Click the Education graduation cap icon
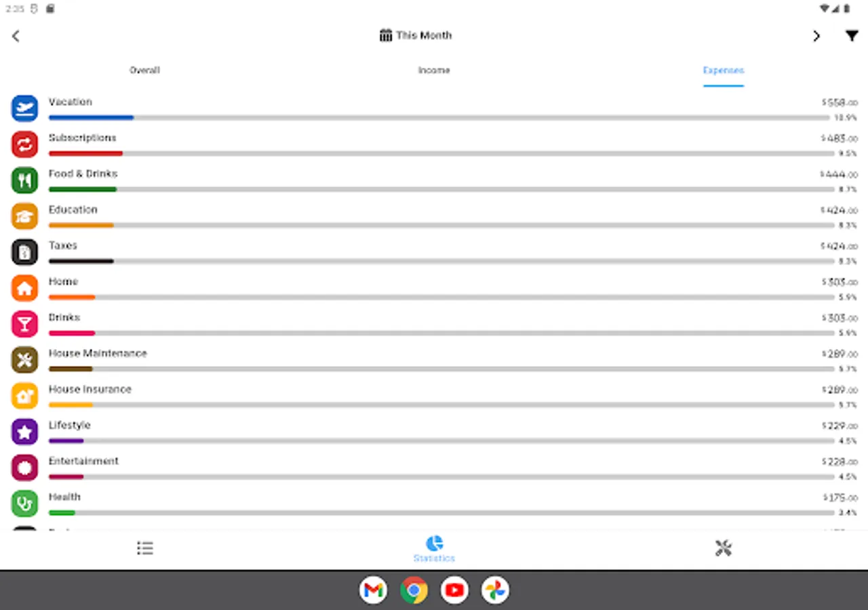This screenshot has width=868, height=610. point(24,216)
